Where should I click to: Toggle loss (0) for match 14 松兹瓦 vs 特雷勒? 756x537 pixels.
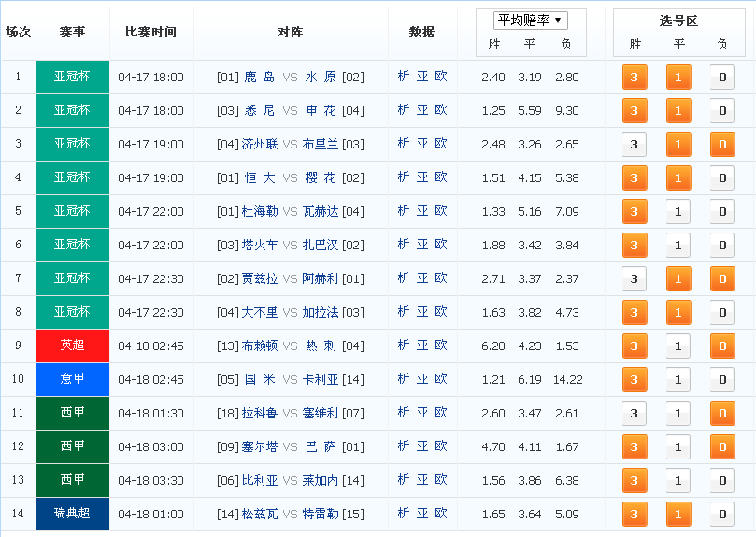[722, 514]
